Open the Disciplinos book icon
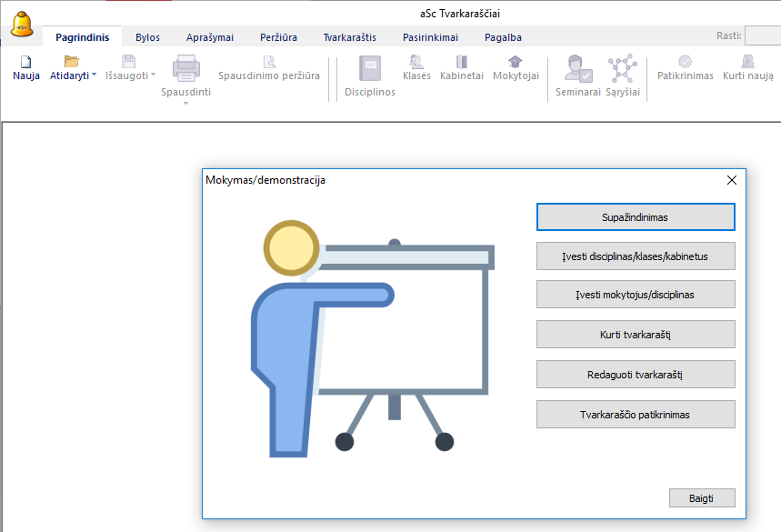This screenshot has width=781, height=532. pyautogui.click(x=370, y=69)
